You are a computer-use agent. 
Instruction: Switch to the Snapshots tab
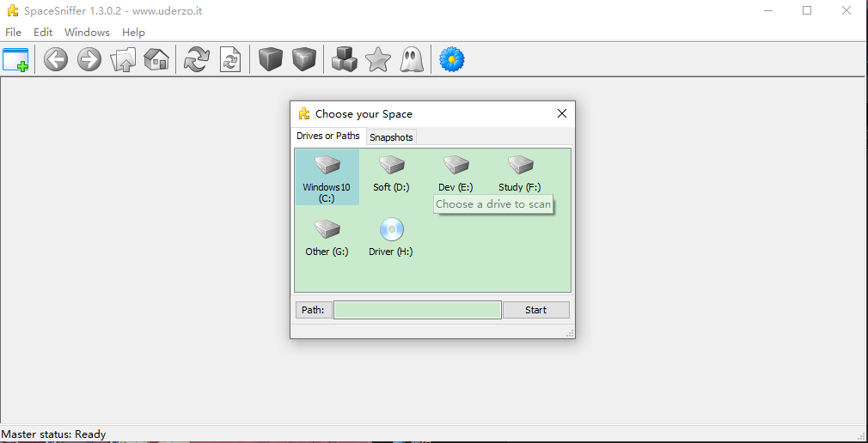[x=391, y=137]
